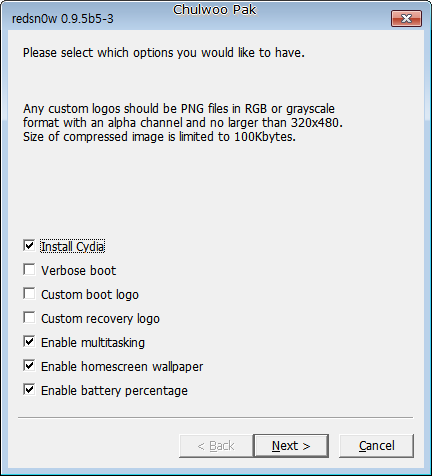Click the redsn0w 0.9.5b5-3 title bar text
This screenshot has height=476, width=432.
63,19
